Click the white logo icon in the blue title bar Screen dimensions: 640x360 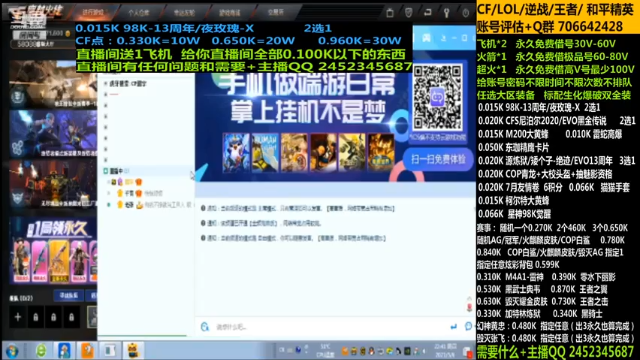(x=426, y=38)
